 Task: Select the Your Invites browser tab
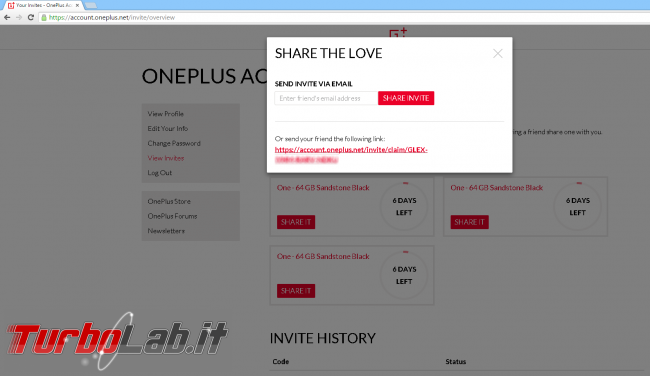point(44,5)
